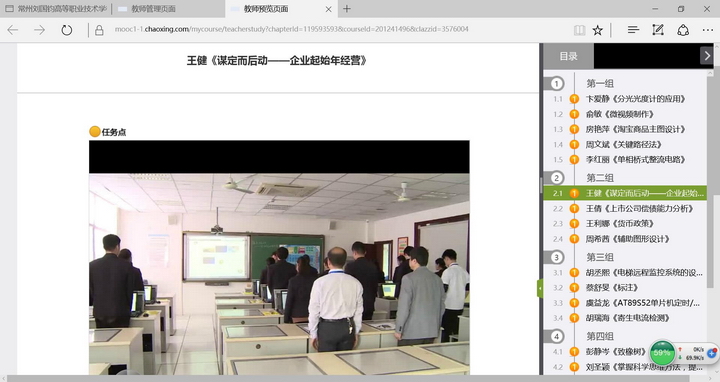Open the Hub lines icon

633,30
